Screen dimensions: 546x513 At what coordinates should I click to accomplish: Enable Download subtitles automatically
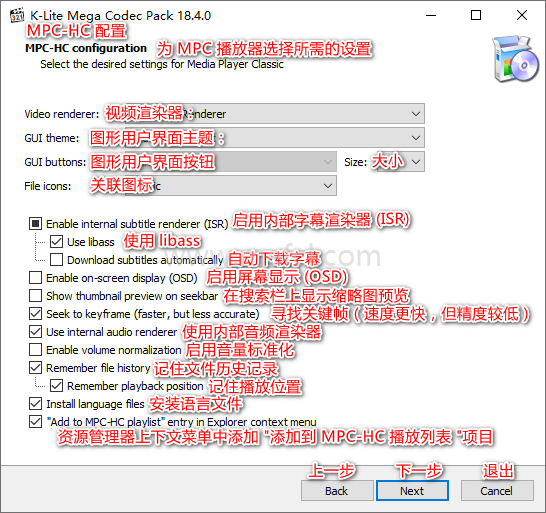tap(56, 260)
